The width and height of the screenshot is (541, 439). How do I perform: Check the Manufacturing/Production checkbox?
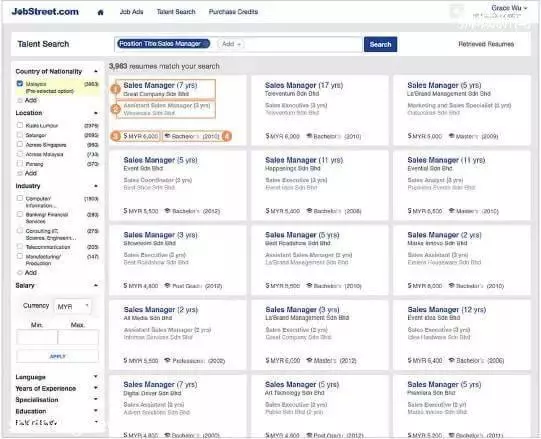[20, 256]
